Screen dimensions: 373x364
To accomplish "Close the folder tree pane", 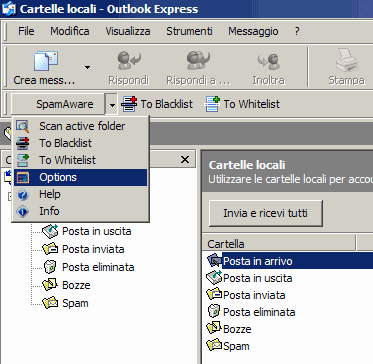I will click(185, 160).
